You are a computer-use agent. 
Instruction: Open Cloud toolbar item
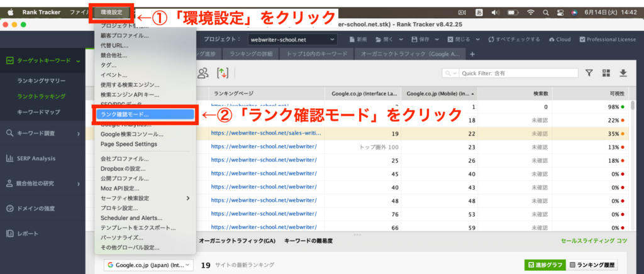click(560, 40)
